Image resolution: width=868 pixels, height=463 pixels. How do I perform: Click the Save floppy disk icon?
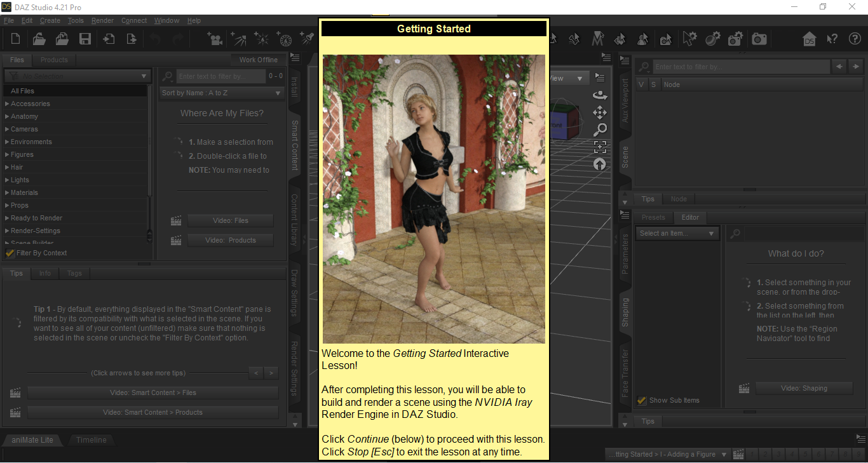click(x=85, y=39)
